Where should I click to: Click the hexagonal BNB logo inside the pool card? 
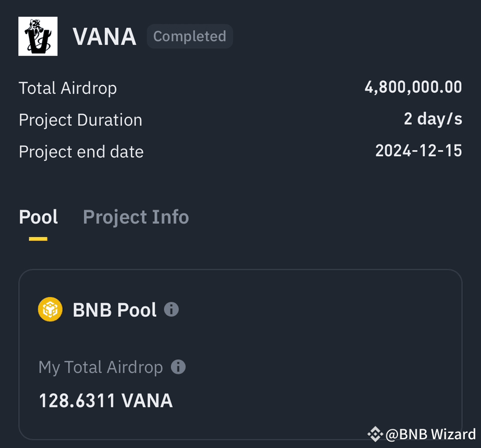coord(50,309)
